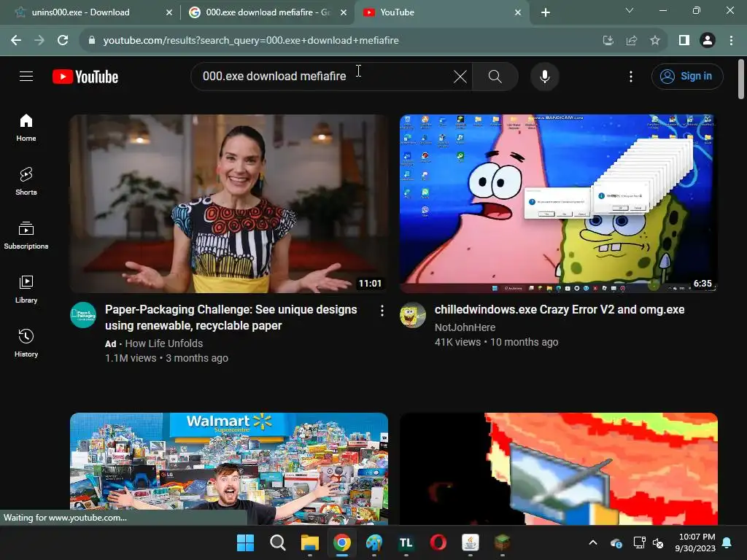Click chilledwindows.exe Crazy Error title
This screenshot has width=747, height=560.
pyautogui.click(x=560, y=309)
